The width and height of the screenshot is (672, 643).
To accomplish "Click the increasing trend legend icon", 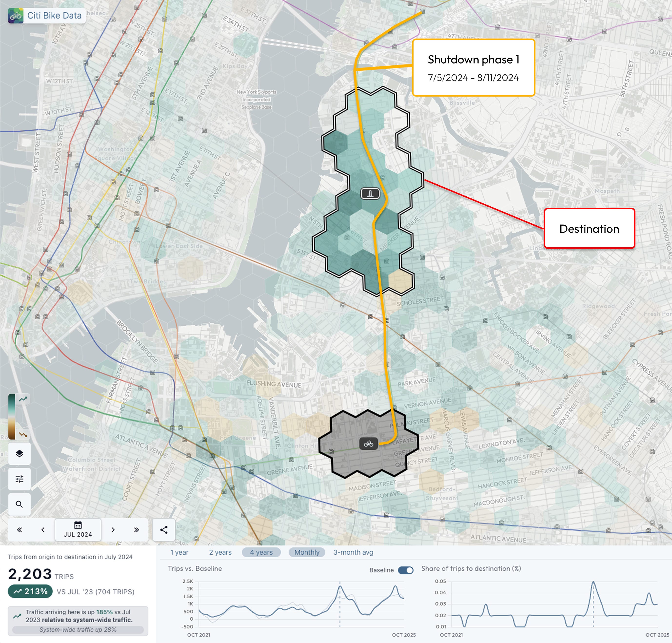I will 23,399.
